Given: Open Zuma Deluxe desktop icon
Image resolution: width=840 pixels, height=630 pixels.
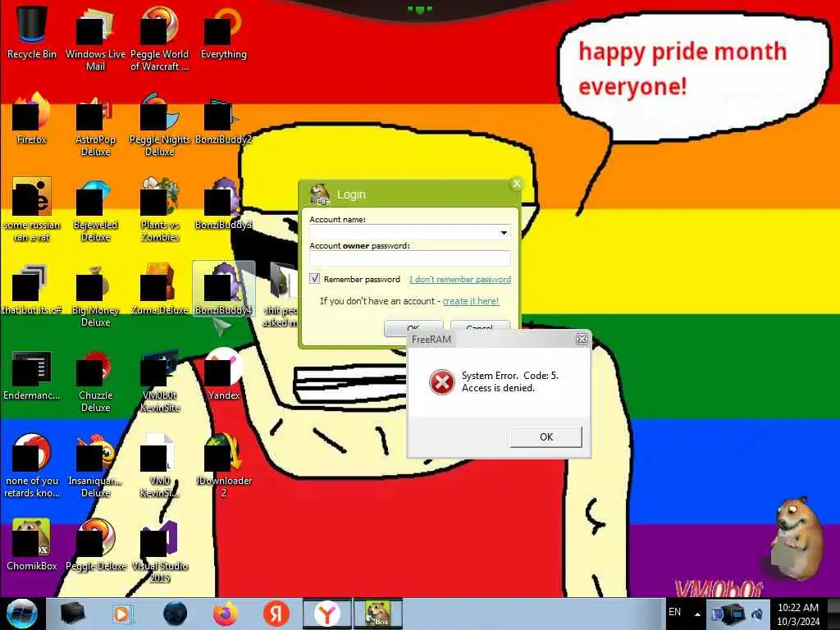Looking at the screenshot, I should tap(160, 290).
